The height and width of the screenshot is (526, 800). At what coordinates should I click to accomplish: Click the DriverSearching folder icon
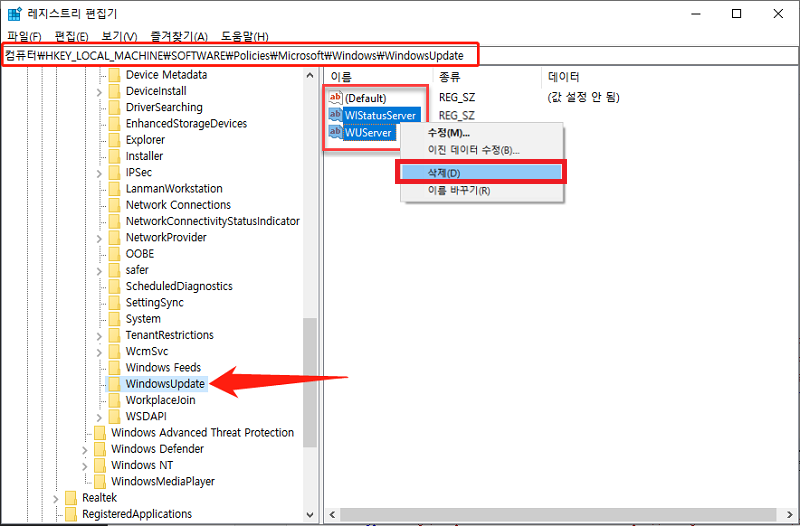[x=114, y=108]
